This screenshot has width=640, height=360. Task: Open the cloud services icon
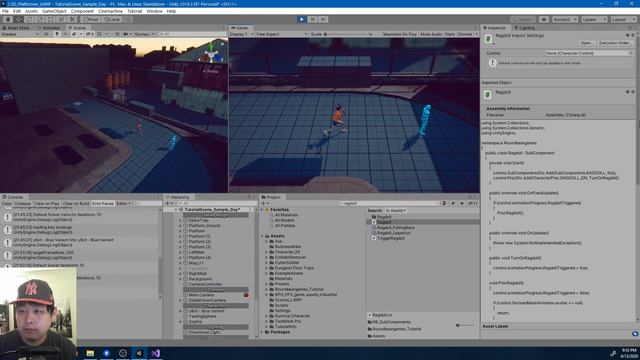point(544,19)
